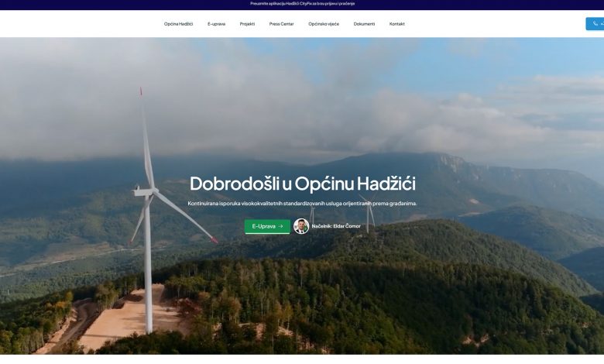The width and height of the screenshot is (604, 364).
Task: Open the Hadžići CityPix app announcement banner
Action: tap(302, 4)
